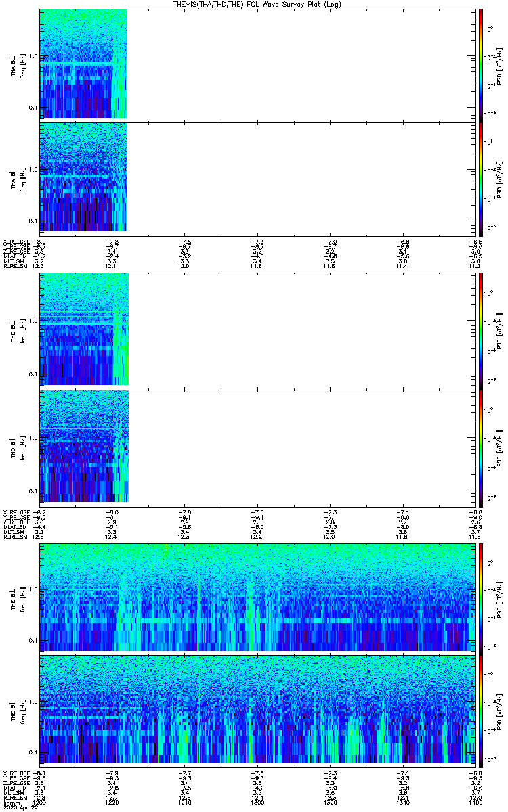508x812 pixels.
Task: Click the R_RE_SM row label under THA panels
Action: (15, 266)
